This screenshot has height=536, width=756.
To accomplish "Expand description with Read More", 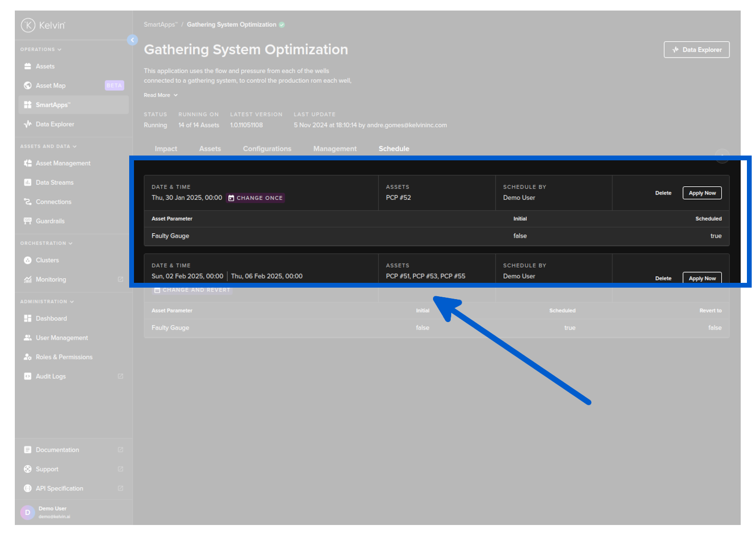I will (160, 95).
